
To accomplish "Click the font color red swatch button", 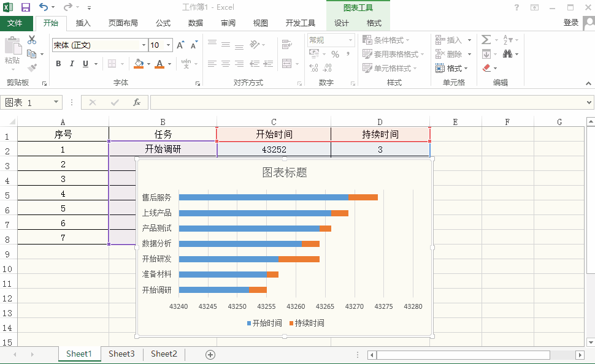I will coord(159,64).
